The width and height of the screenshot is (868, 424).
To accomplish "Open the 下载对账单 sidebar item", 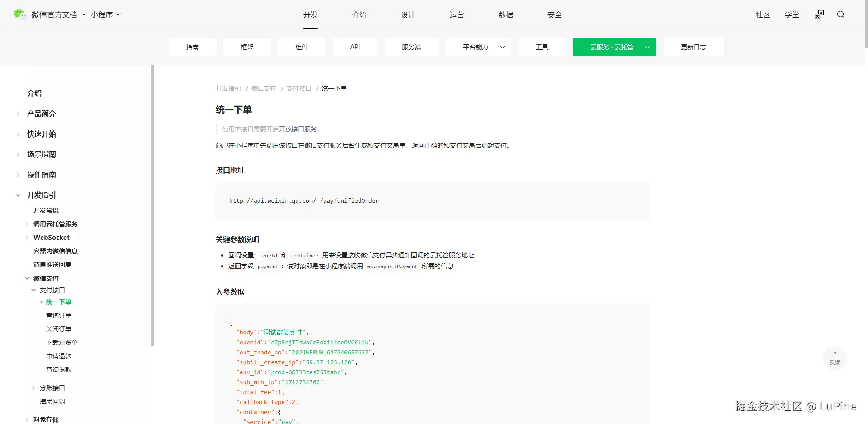I will click(62, 343).
